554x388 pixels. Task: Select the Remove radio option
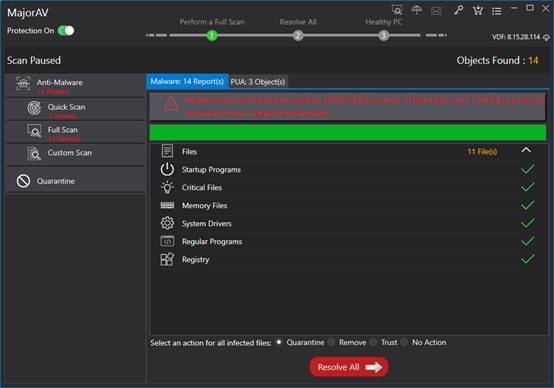[331, 342]
